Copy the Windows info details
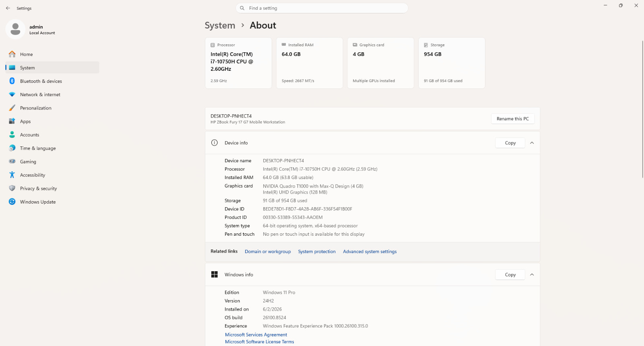This screenshot has height=346, width=644. 510,275
